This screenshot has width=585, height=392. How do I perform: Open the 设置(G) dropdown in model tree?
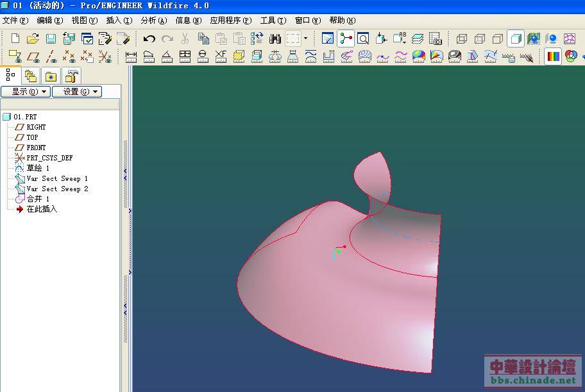pos(77,92)
